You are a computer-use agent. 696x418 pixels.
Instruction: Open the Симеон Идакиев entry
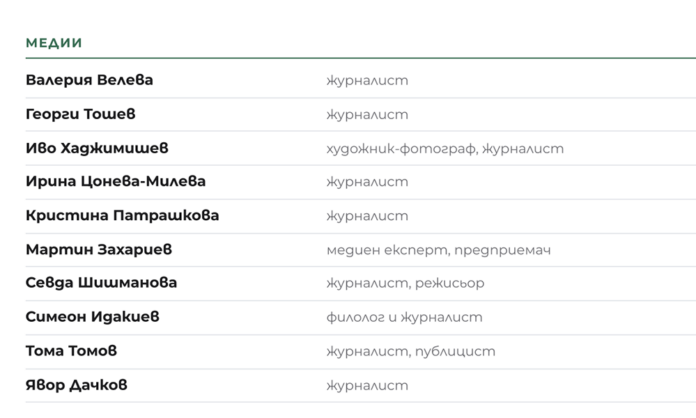point(92,317)
